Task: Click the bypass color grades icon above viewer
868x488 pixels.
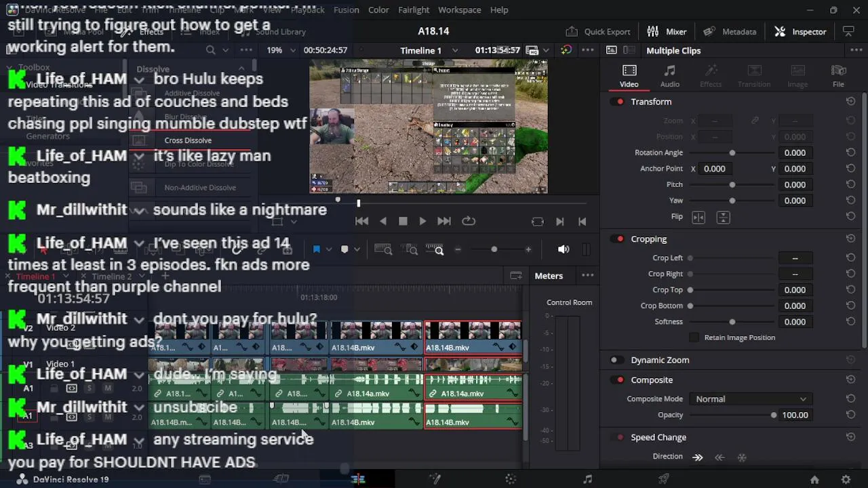Action: click(566, 50)
